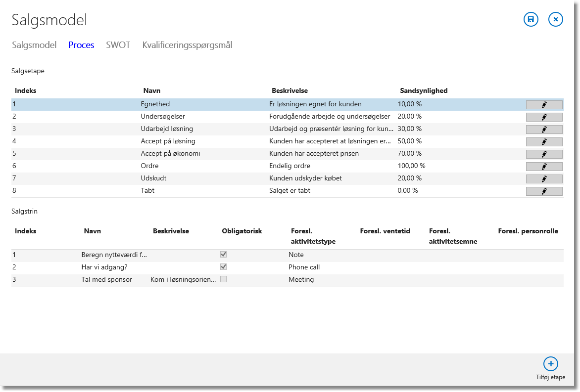Click description 'Forudgående arbejde og undersøgelser'
Image resolution: width=580 pixels, height=392 pixels.
(x=330, y=116)
